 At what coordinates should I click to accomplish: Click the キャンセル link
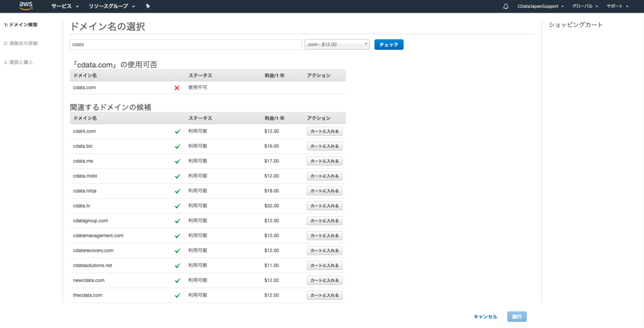[x=485, y=317]
